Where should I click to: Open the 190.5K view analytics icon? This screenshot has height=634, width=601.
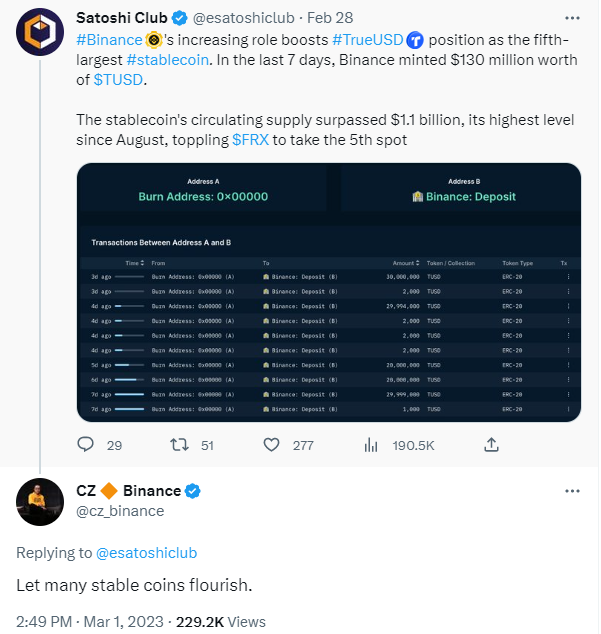coord(371,445)
